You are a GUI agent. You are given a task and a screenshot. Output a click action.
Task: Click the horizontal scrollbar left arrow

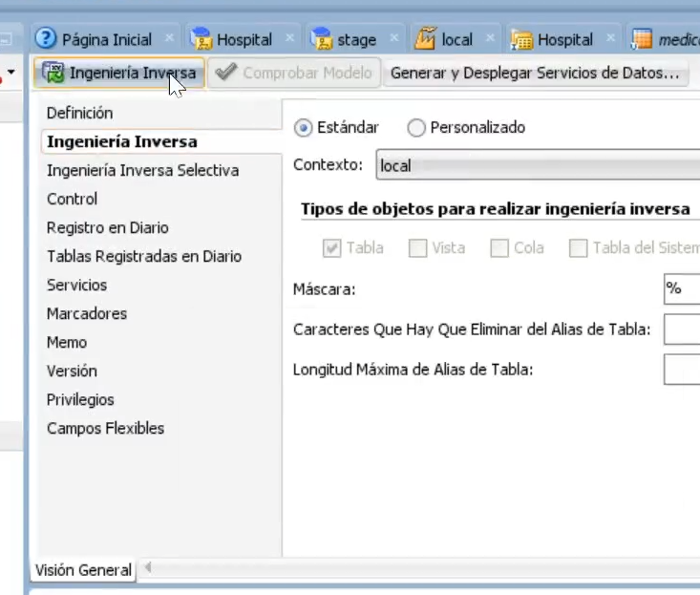click(x=148, y=567)
